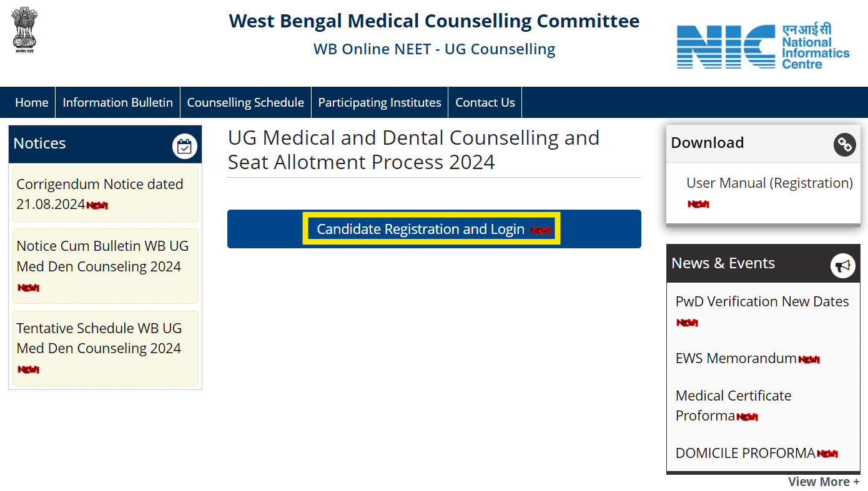Open the Home menu item

[x=32, y=102]
